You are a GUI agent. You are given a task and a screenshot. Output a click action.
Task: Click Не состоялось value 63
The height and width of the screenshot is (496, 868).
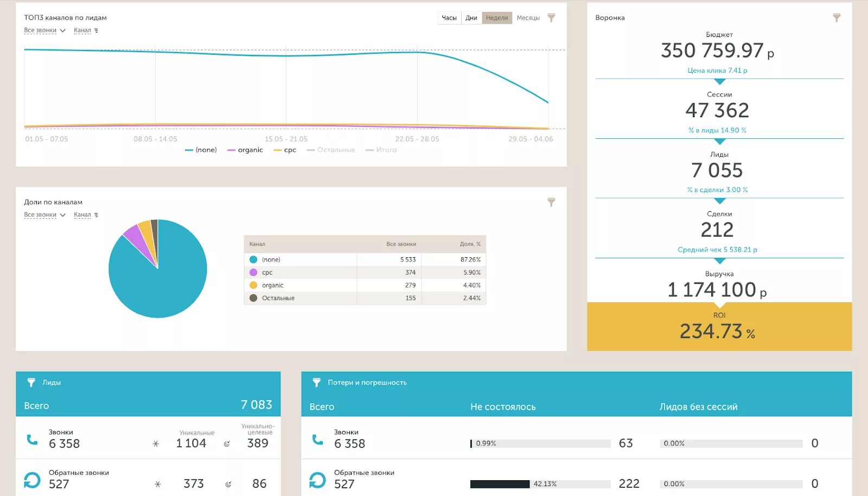tap(626, 443)
